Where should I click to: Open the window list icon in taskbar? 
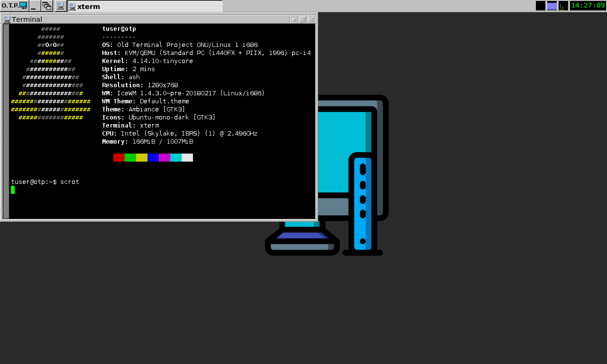47,6
